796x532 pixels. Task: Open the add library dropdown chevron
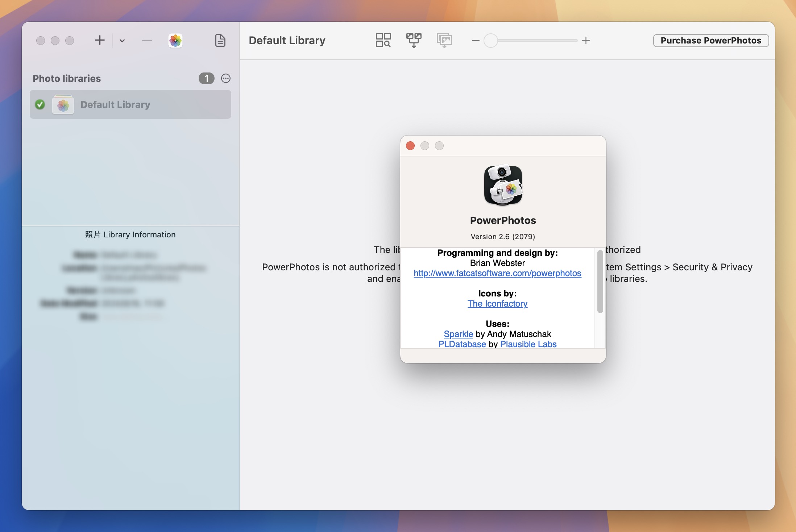coord(122,41)
